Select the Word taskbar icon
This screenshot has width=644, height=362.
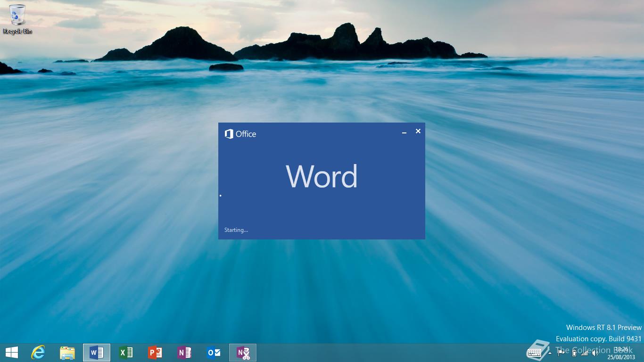(97, 353)
